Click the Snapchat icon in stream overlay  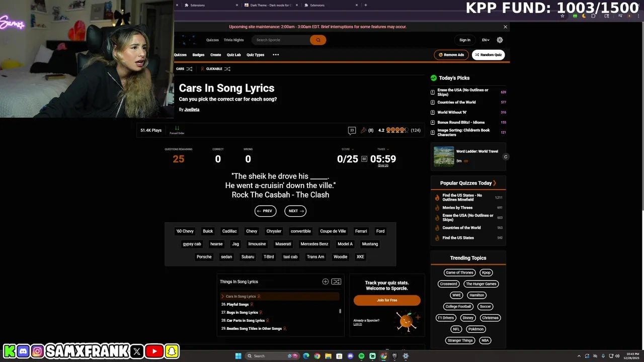[172, 351]
